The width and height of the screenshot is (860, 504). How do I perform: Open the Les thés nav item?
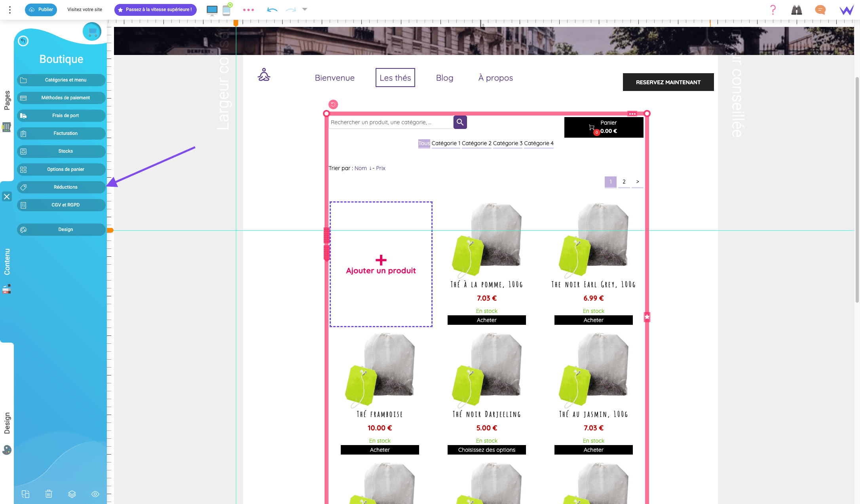395,78
